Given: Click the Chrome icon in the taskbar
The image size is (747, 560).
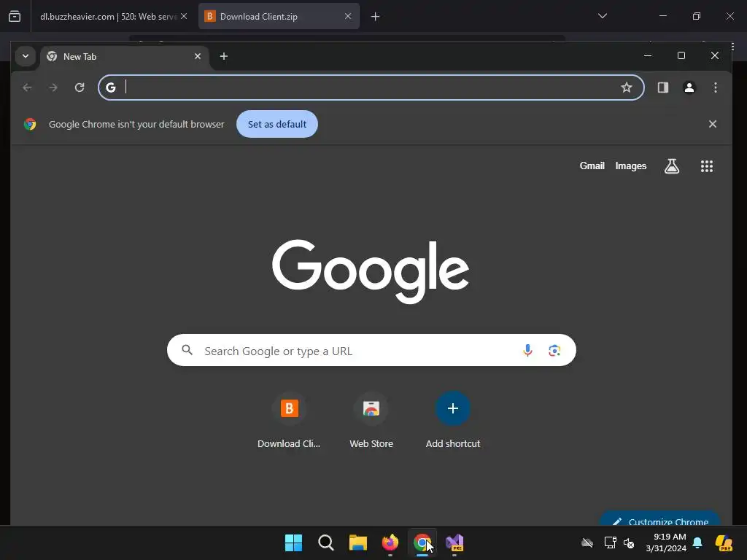Looking at the screenshot, I should tap(422, 542).
